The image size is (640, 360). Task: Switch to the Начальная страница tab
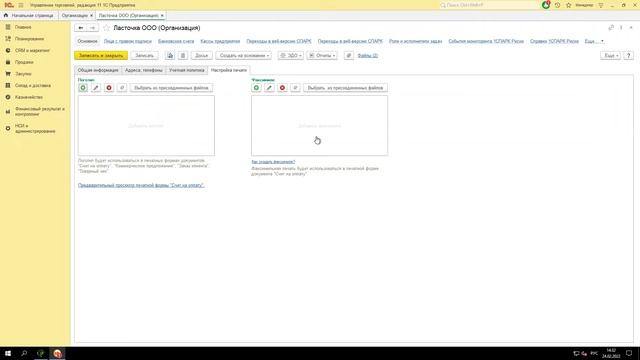(29, 16)
